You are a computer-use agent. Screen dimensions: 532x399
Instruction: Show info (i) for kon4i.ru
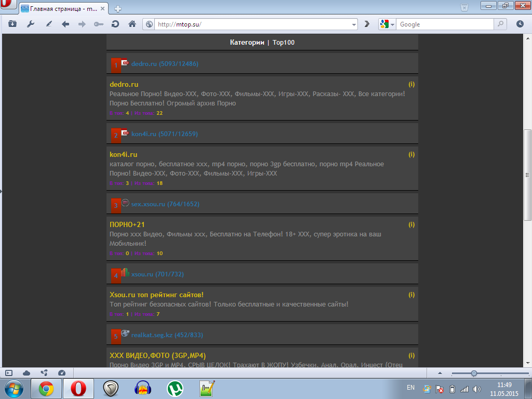(x=411, y=154)
